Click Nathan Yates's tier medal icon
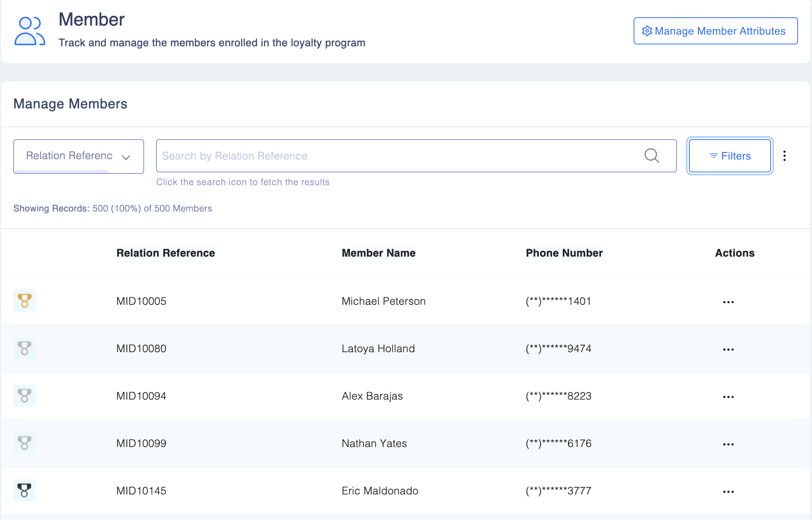 (x=24, y=443)
